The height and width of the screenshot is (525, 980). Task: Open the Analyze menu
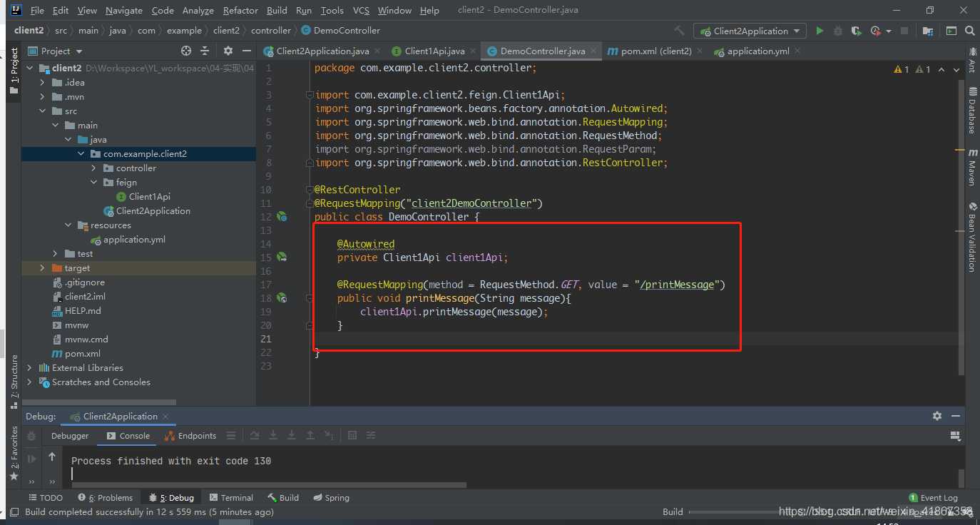198,11
